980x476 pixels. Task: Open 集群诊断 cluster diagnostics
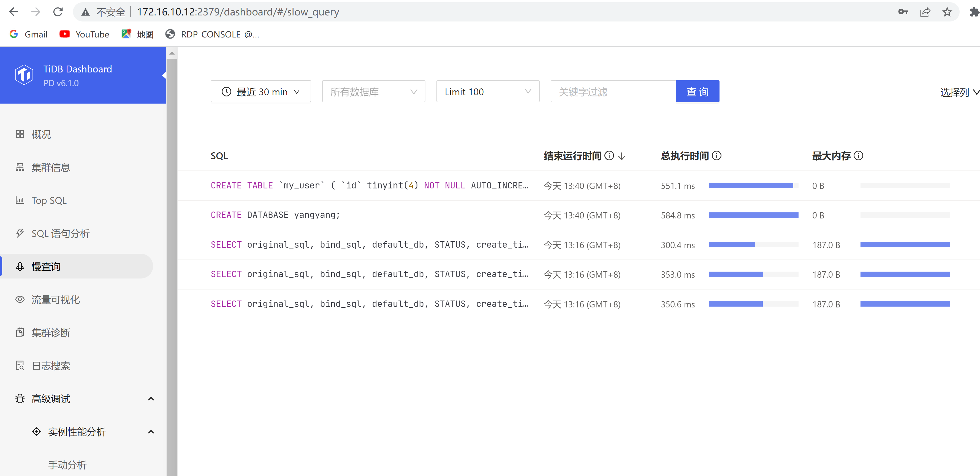pos(51,332)
